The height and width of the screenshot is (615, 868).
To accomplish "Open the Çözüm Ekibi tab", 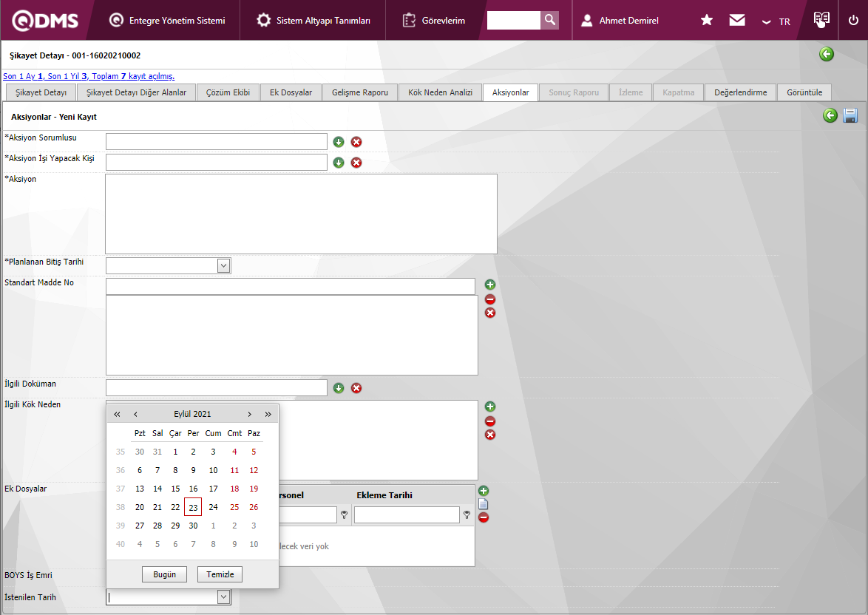I will point(228,92).
